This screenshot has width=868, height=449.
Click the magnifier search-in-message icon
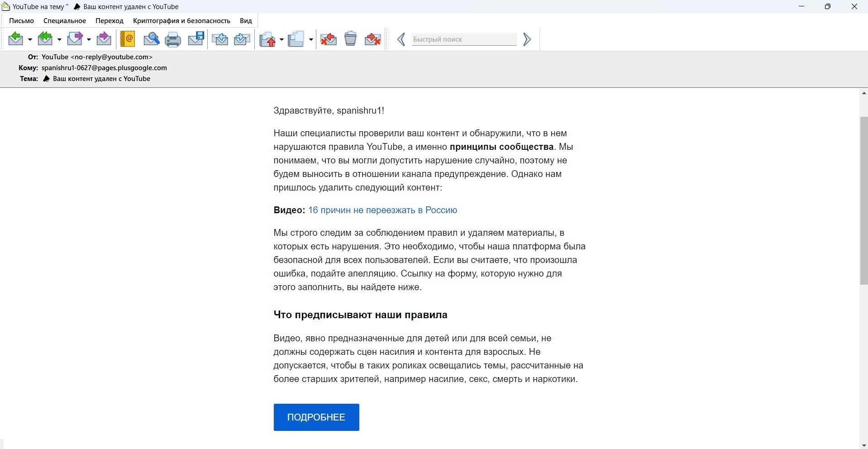(152, 39)
